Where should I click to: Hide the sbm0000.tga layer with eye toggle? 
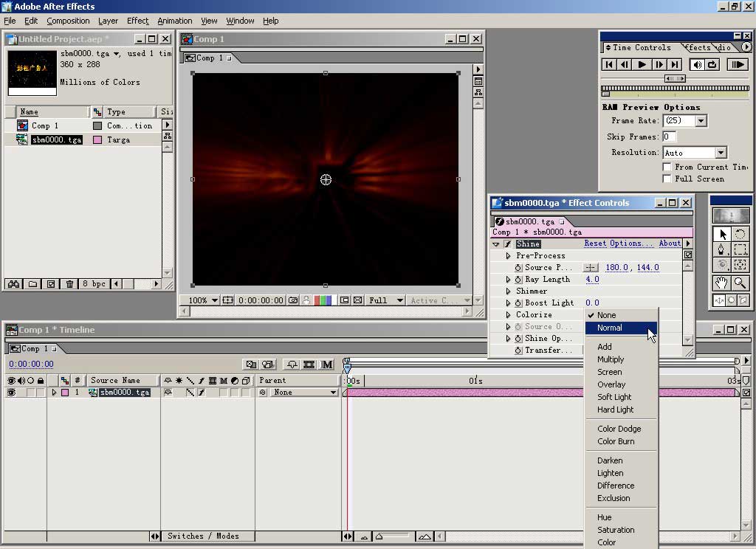(11, 393)
